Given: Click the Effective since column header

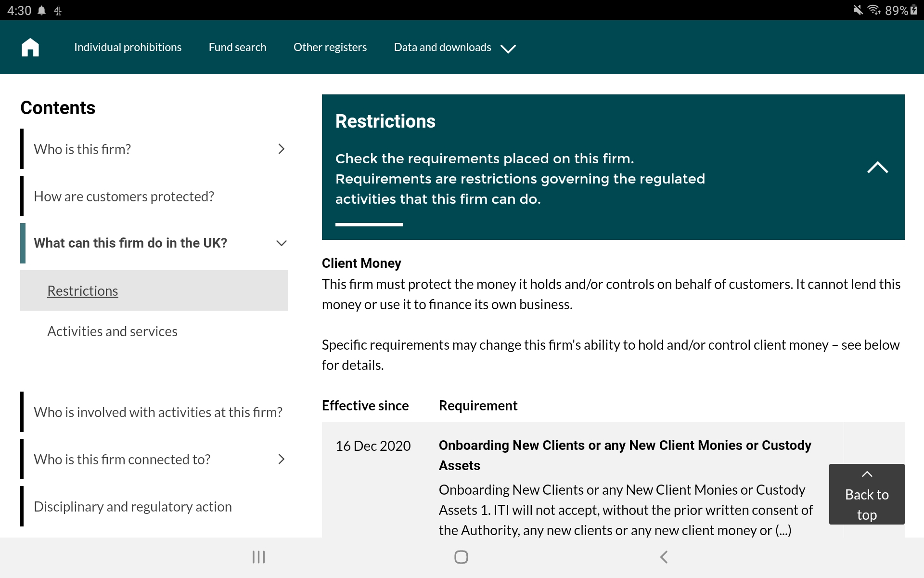Looking at the screenshot, I should (365, 406).
